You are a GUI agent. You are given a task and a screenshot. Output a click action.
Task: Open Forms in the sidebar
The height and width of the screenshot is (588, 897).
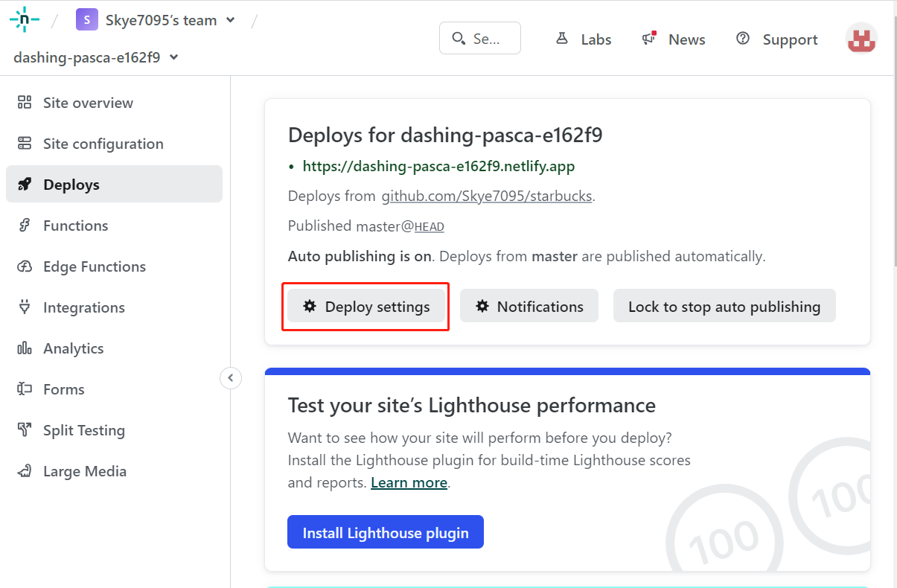(x=115, y=389)
